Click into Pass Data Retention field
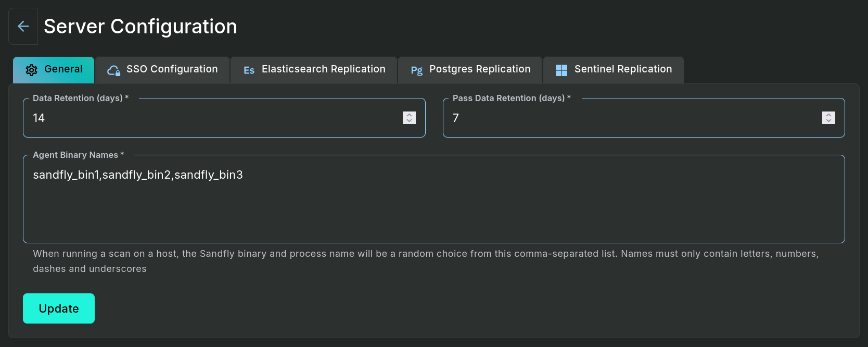The width and height of the screenshot is (868, 347). pyautogui.click(x=624, y=118)
